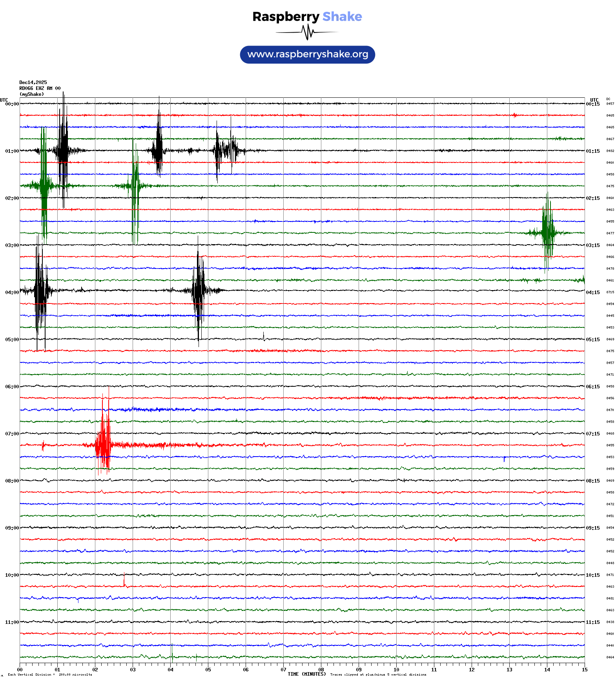Click the TIME (MINUTES) axis title
Image resolution: width=616 pixels, height=680 pixels.
pyautogui.click(x=306, y=674)
